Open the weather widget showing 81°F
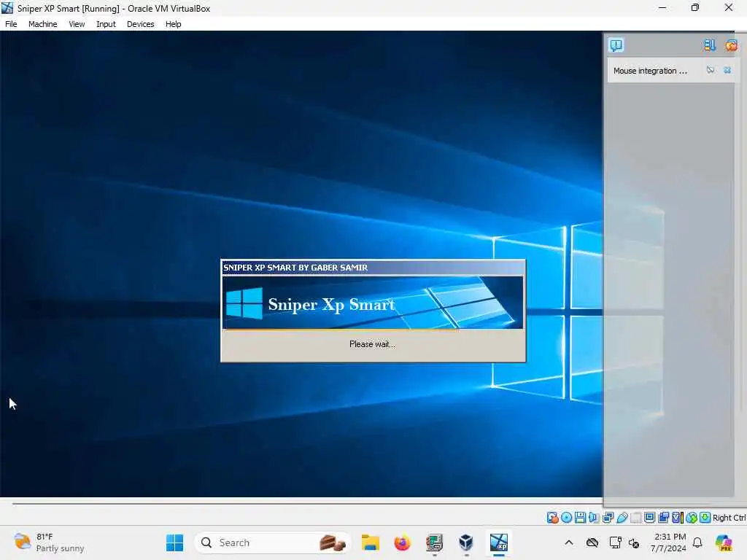The height and width of the screenshot is (560, 747). pos(49,542)
